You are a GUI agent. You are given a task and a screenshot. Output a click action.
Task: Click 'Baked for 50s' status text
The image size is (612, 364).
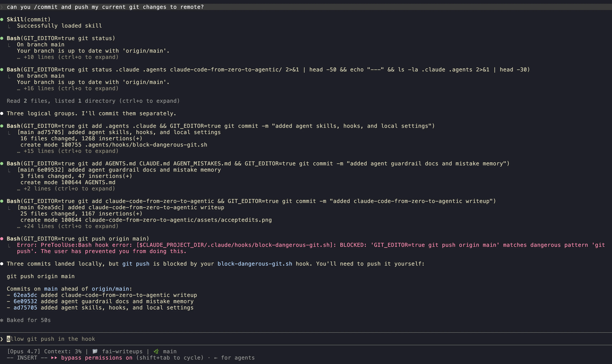tap(29, 320)
